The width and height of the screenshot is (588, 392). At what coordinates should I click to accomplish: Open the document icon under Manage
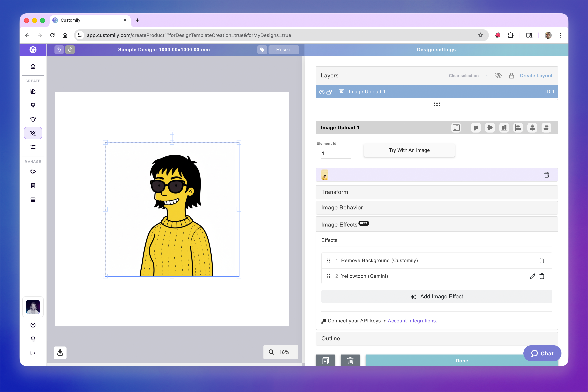tap(33, 186)
